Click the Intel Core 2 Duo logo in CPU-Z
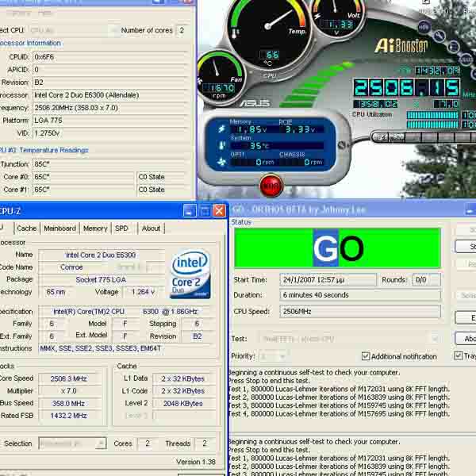 point(190,274)
